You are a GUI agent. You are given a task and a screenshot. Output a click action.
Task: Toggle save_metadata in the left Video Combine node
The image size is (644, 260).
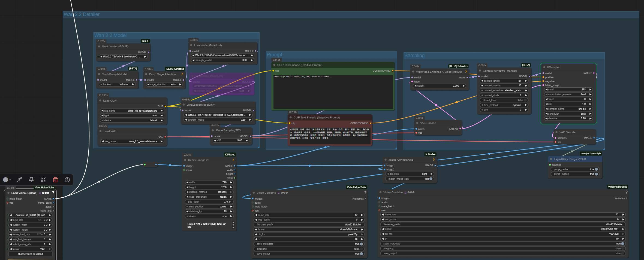coord(309,244)
